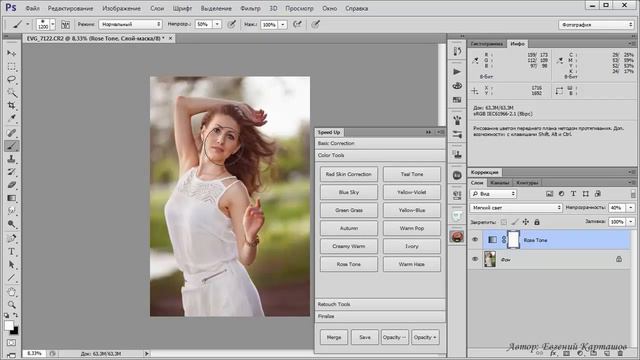Click the foreground color swatch
The width and height of the screenshot is (640, 360).
click(9, 325)
